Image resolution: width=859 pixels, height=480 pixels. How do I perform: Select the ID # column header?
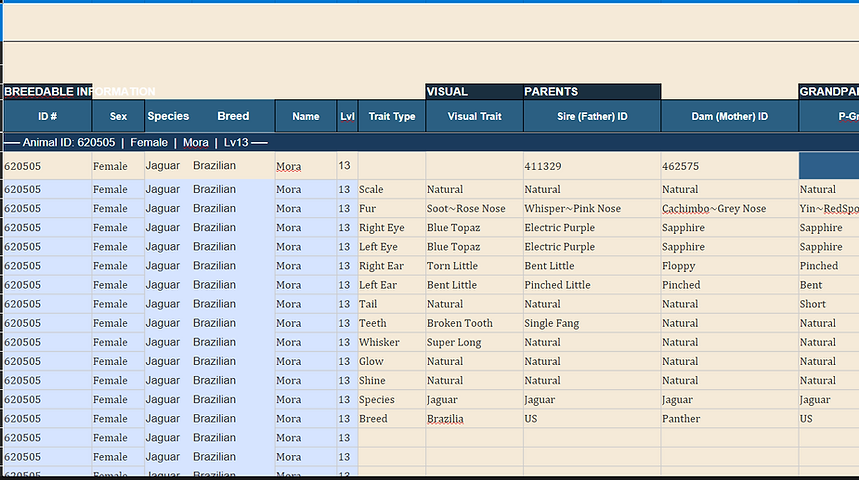(48, 116)
